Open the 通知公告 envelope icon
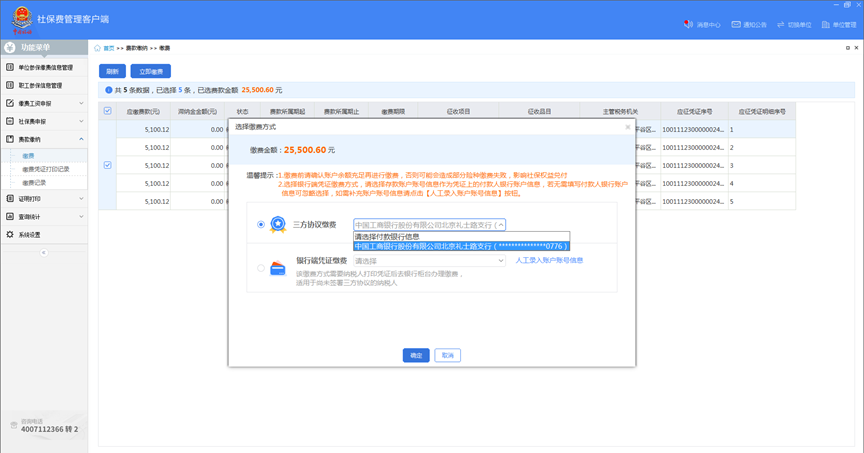 tap(736, 24)
